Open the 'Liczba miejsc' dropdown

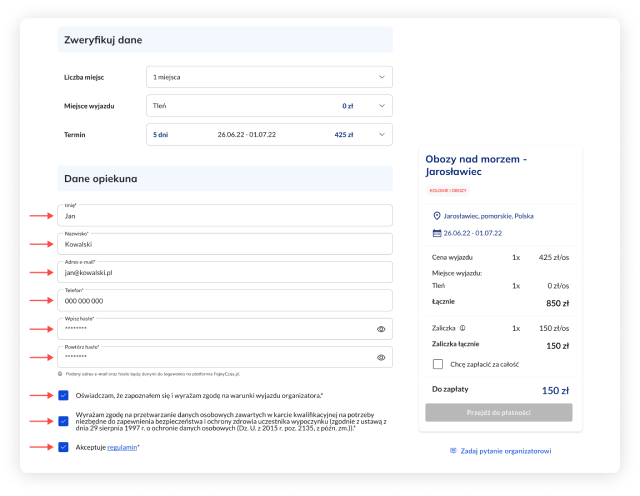268,76
